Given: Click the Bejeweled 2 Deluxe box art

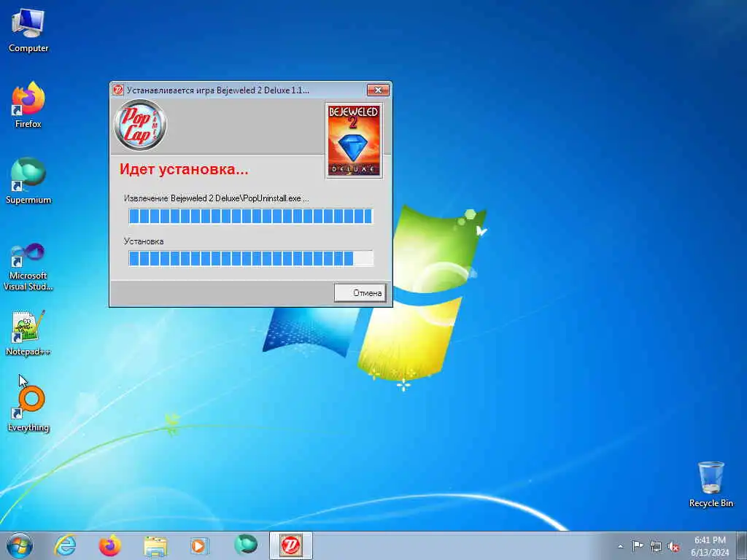Looking at the screenshot, I should pyautogui.click(x=354, y=141).
